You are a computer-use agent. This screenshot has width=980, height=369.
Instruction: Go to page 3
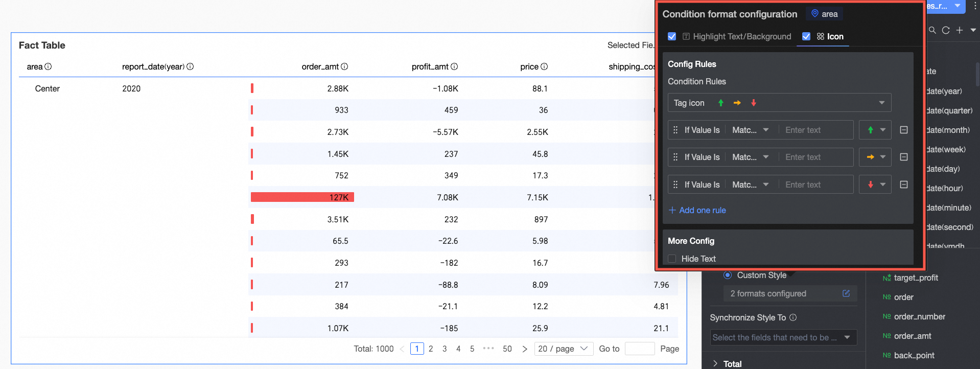445,349
